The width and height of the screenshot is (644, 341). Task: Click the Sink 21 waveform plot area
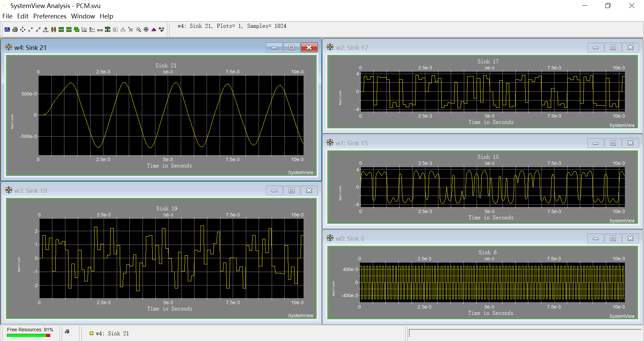click(171, 115)
